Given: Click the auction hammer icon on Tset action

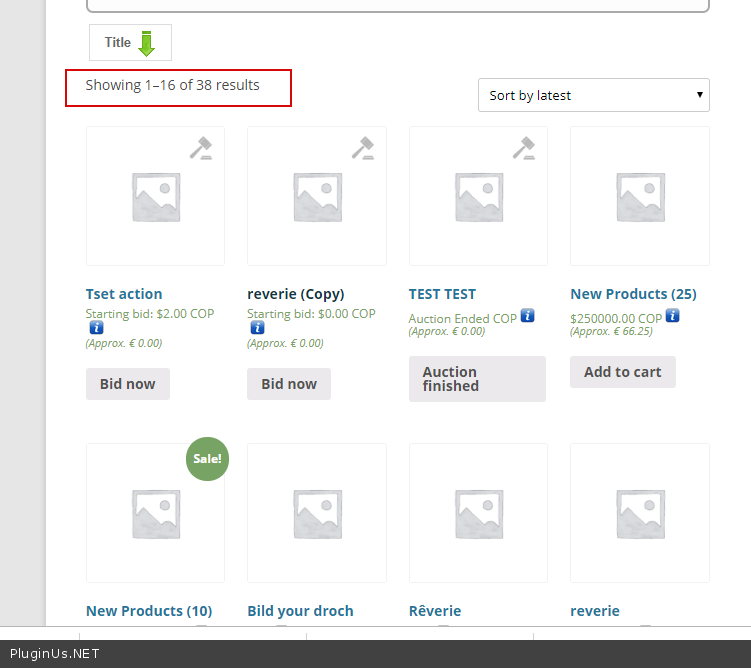Looking at the screenshot, I should 202,148.
